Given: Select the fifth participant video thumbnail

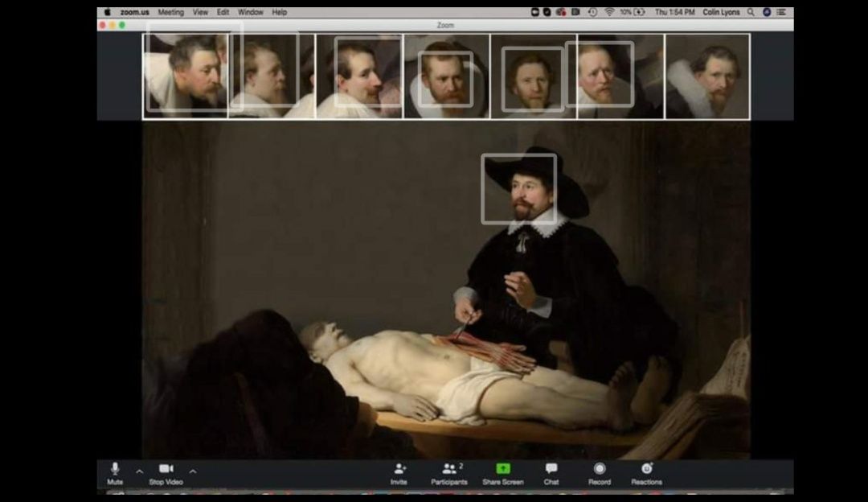Looking at the screenshot, I should 534,76.
